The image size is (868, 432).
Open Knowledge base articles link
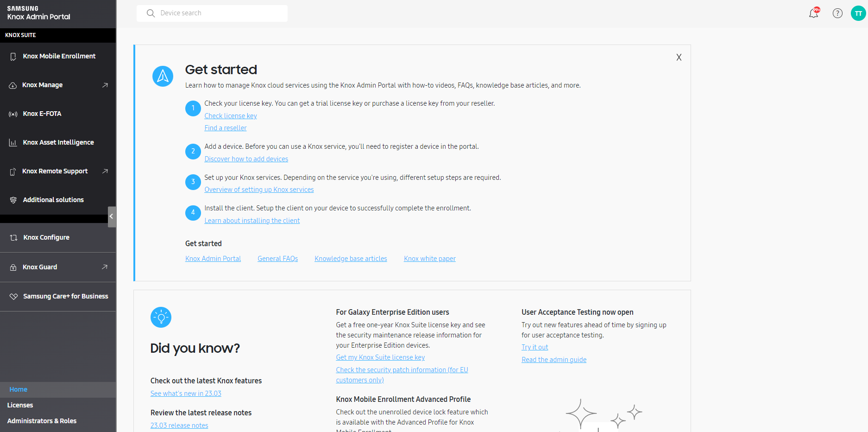[x=351, y=259]
